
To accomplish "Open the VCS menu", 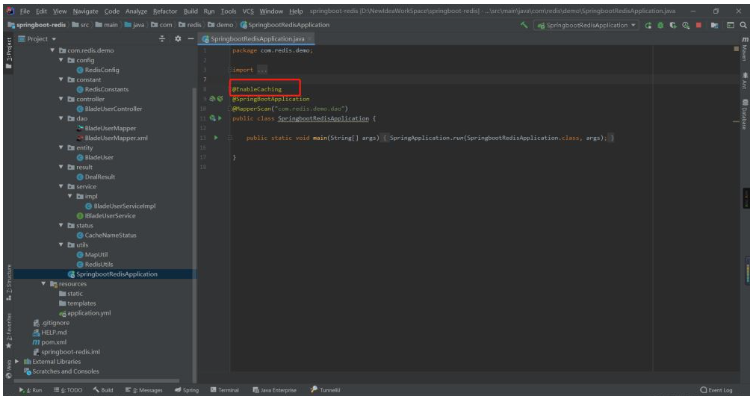I will 248,11.
